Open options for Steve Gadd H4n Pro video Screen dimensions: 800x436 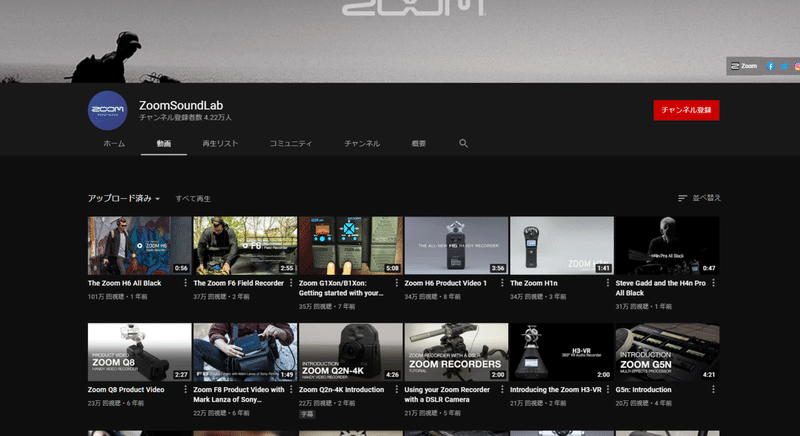[713, 283]
